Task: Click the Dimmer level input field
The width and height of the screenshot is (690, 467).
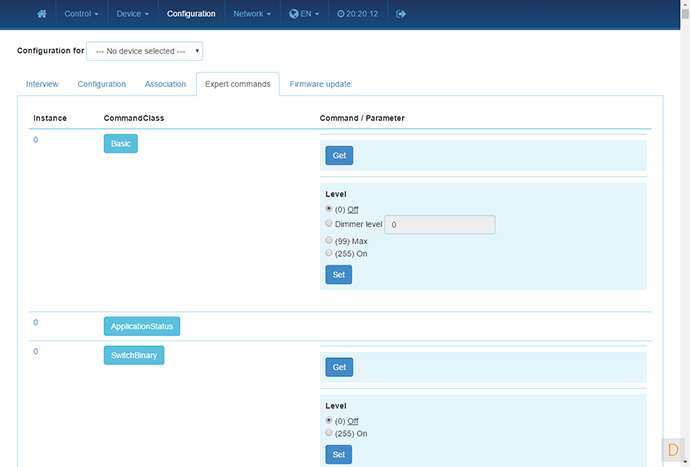Action: pyautogui.click(x=440, y=225)
